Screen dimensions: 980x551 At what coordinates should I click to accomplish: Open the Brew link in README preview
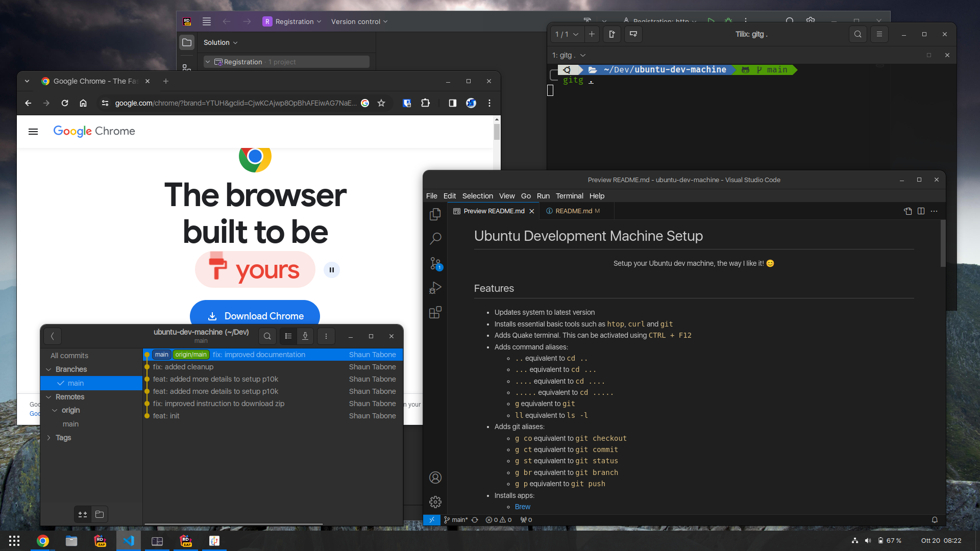(522, 507)
